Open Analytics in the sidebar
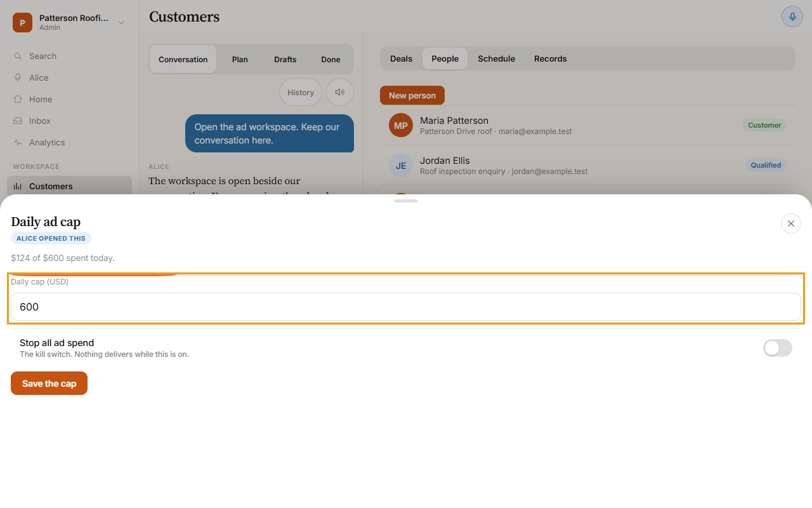This screenshot has height=508, width=812. [x=70, y=142]
